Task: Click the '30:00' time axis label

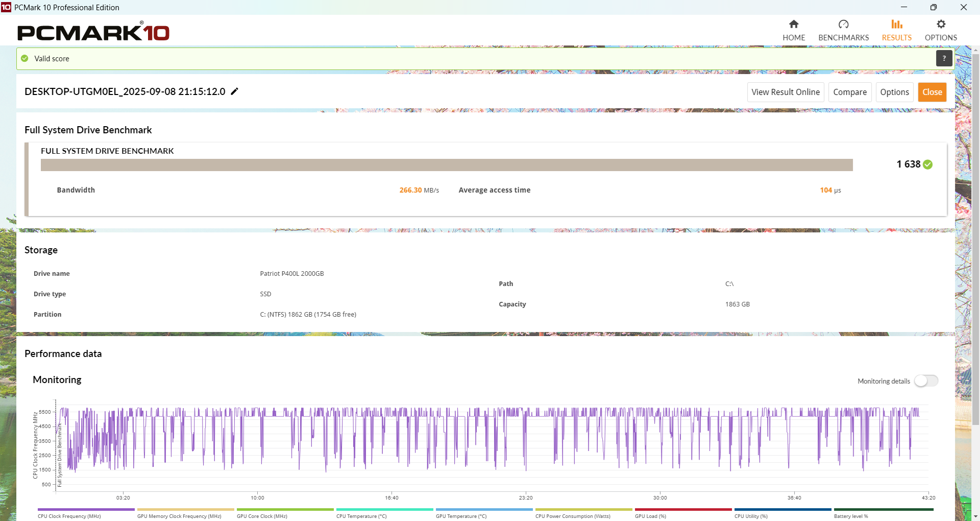Action: click(660, 498)
